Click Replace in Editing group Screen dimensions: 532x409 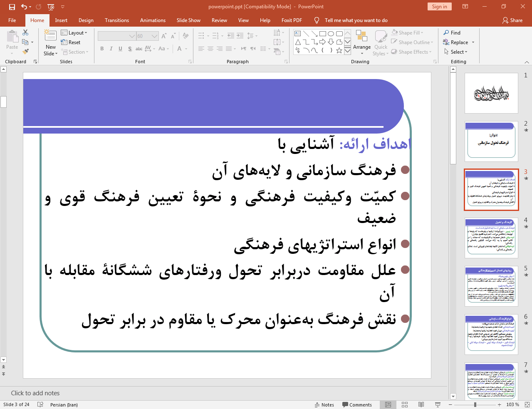[458, 42]
